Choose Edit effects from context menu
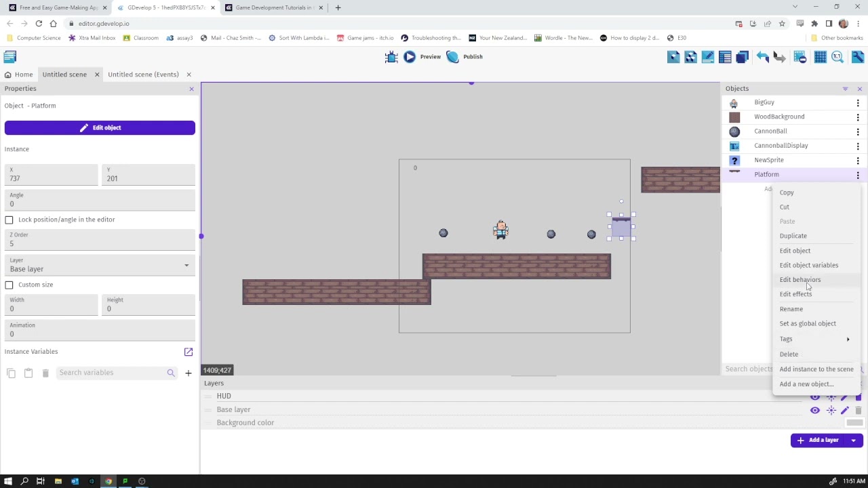 [x=817, y=294]
